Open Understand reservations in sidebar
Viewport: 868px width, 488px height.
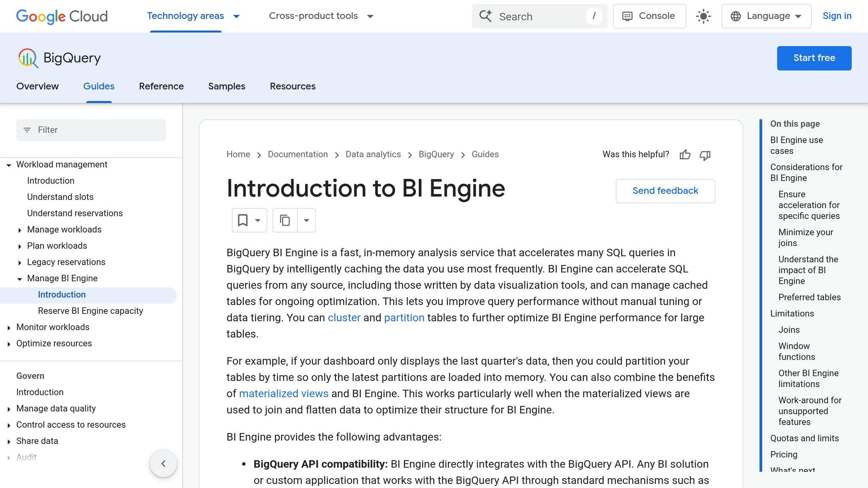pos(75,213)
